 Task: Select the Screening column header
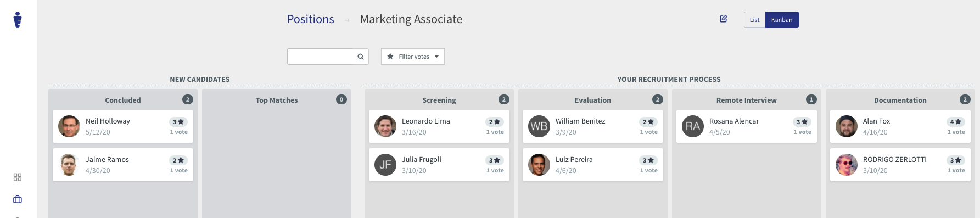point(439,100)
